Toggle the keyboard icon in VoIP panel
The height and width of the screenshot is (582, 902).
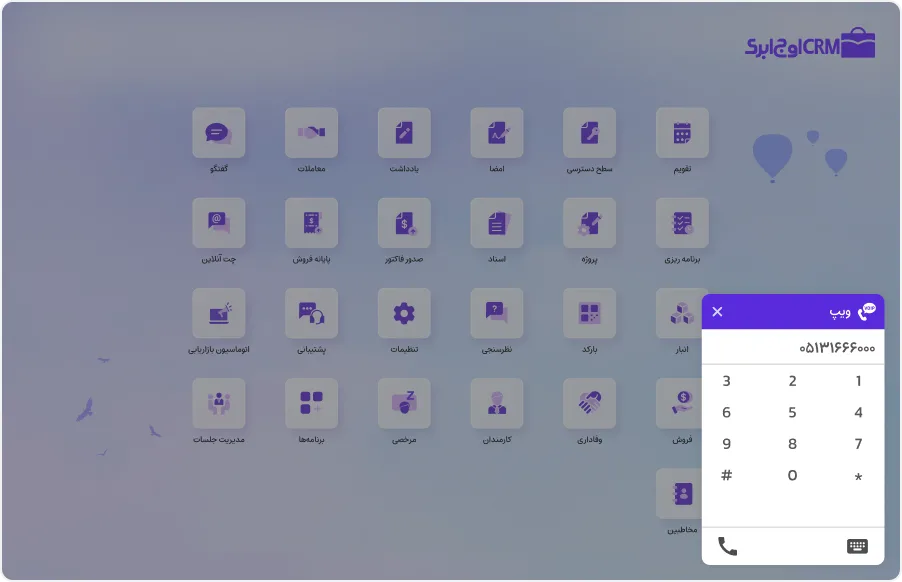pos(857,546)
